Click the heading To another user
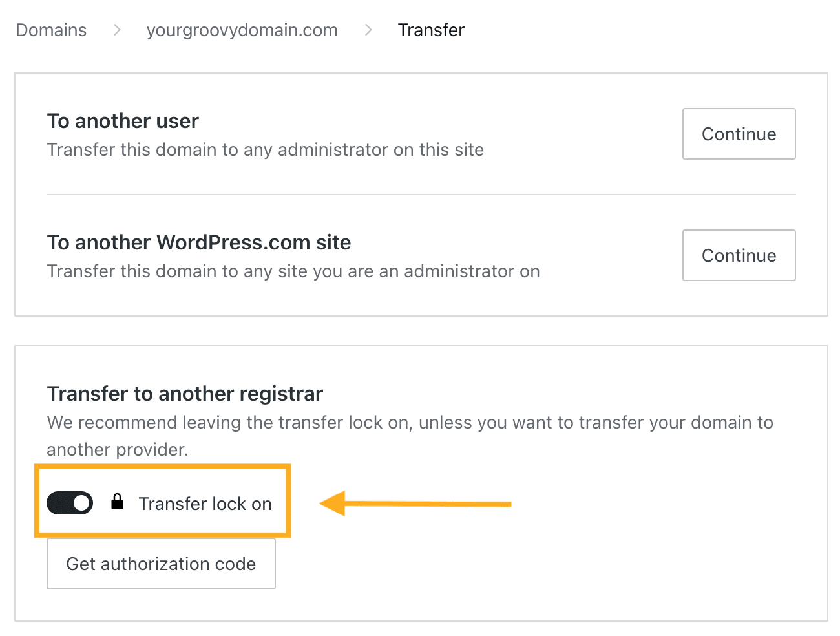The width and height of the screenshot is (840, 636). point(123,121)
